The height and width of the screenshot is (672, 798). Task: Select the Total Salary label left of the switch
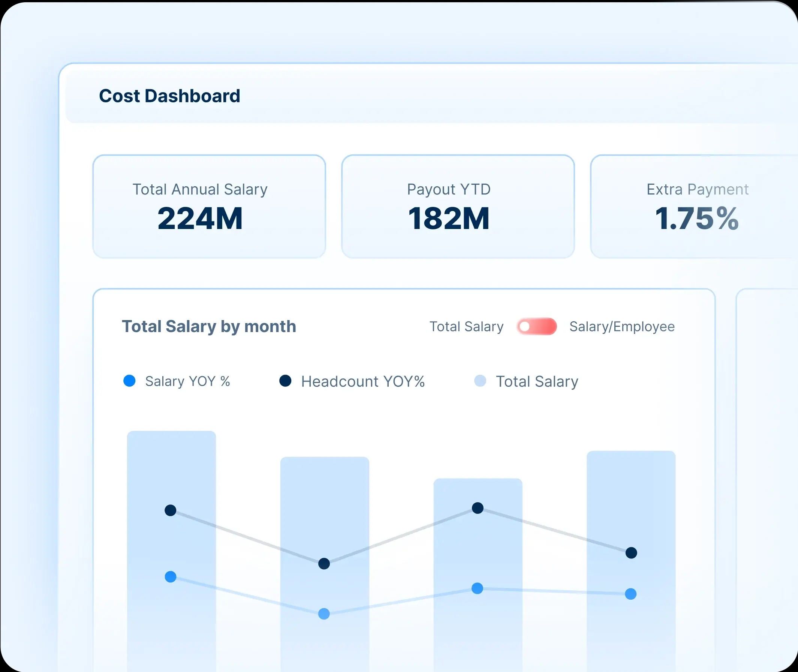coord(467,326)
